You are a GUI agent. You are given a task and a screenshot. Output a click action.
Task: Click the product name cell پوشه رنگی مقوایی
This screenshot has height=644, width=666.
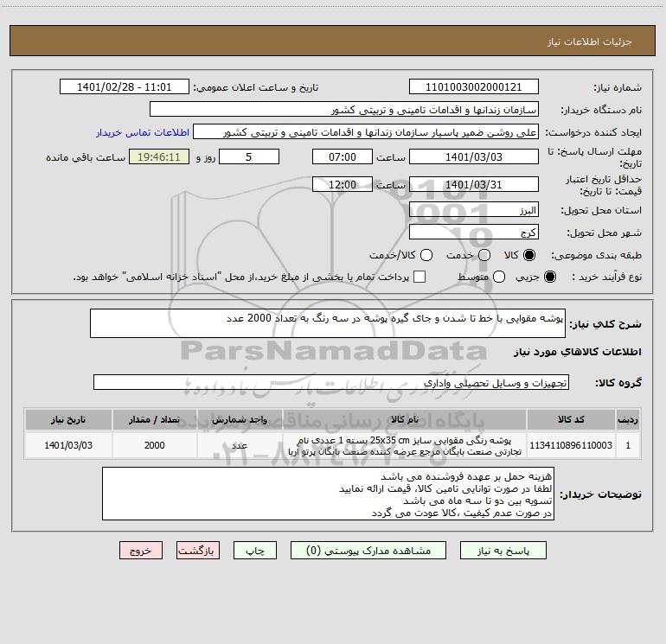tap(405, 446)
